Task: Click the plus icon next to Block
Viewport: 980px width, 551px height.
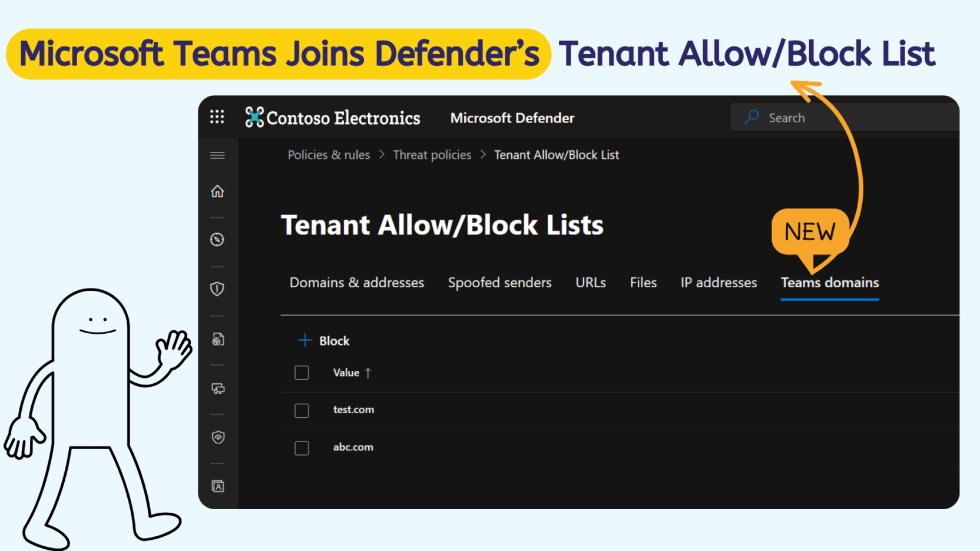Action: point(304,340)
